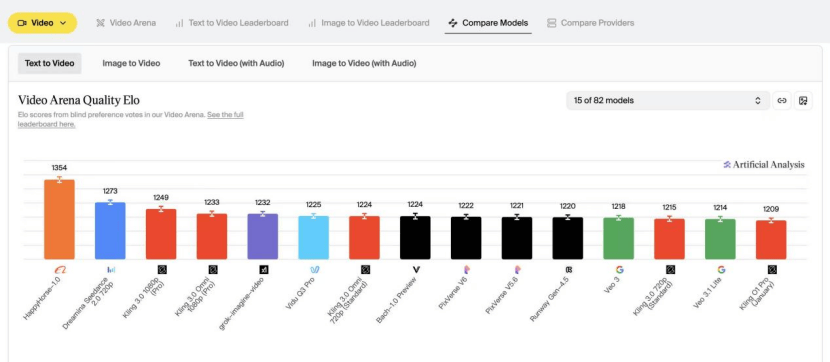Click the Text to Video Leaderboard bar-chart icon

pyautogui.click(x=179, y=23)
